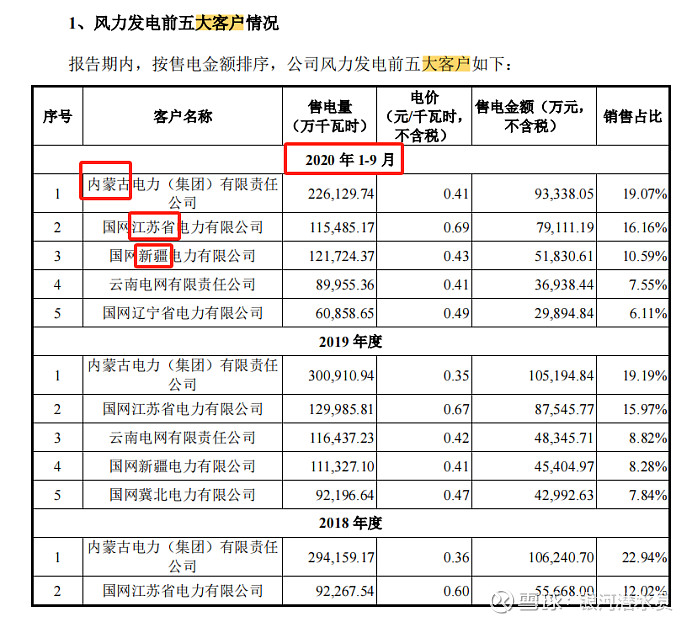Click the amount 79,111.19

tap(565, 228)
